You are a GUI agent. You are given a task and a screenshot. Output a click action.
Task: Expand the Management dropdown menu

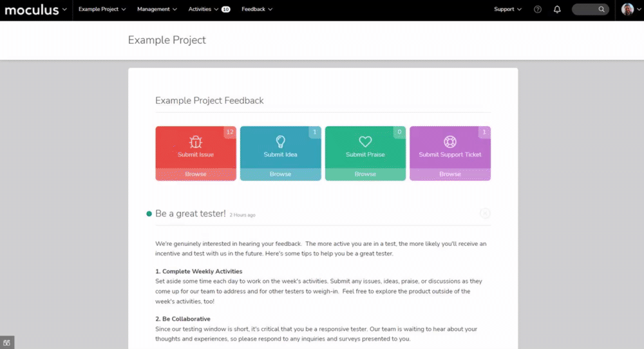(x=157, y=9)
